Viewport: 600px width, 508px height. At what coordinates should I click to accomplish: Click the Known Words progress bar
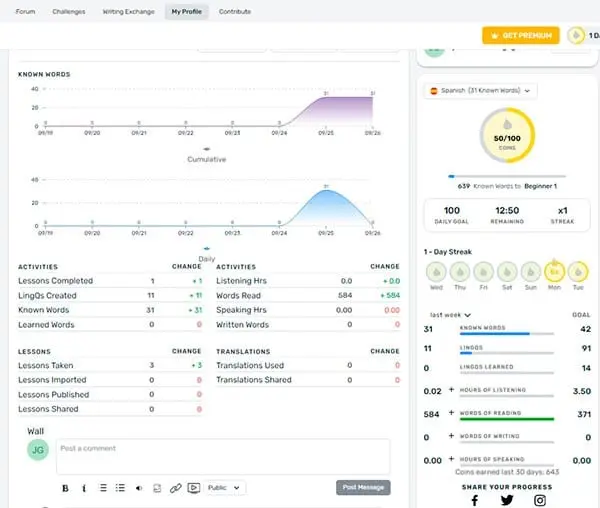[507, 334]
